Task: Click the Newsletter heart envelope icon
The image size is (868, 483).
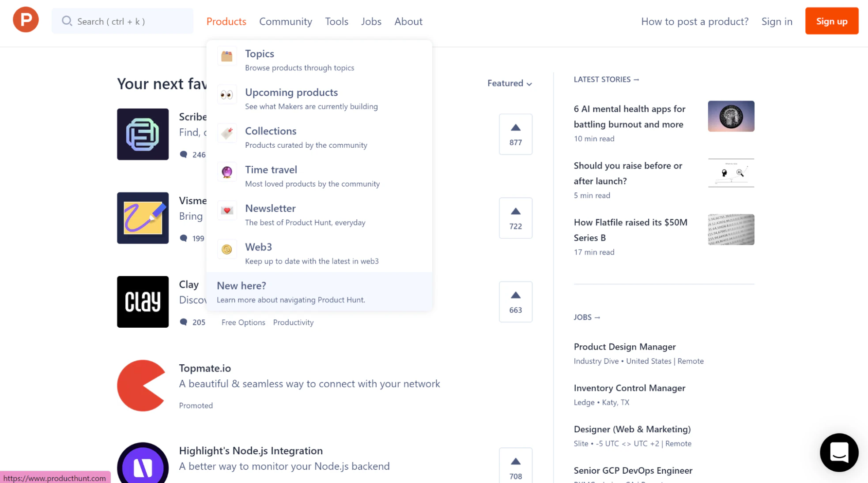Action: 227,211
